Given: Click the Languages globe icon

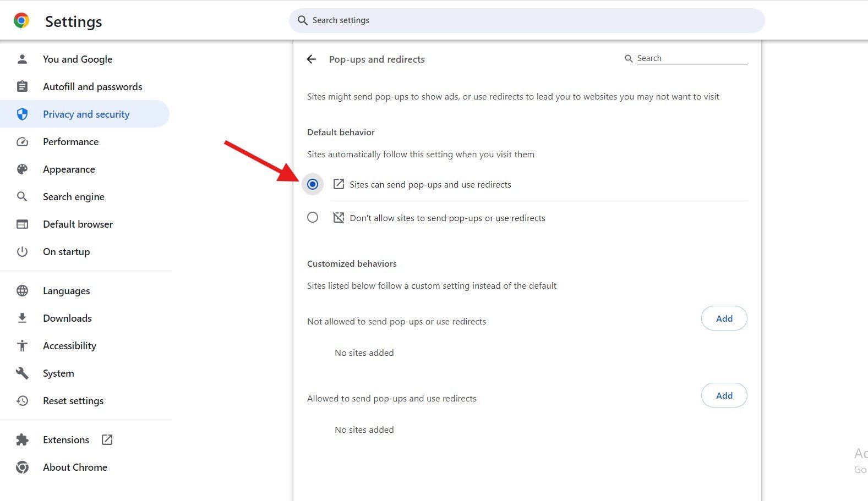Looking at the screenshot, I should [x=22, y=290].
